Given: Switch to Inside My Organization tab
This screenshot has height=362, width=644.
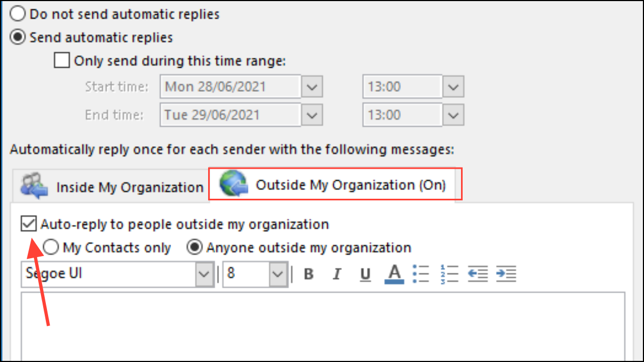Looking at the screenshot, I should [x=129, y=187].
